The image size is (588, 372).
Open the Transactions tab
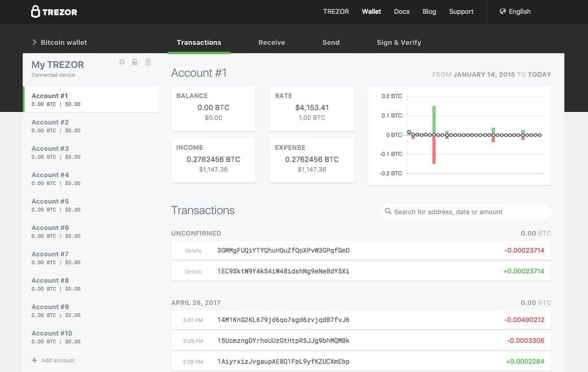point(199,42)
